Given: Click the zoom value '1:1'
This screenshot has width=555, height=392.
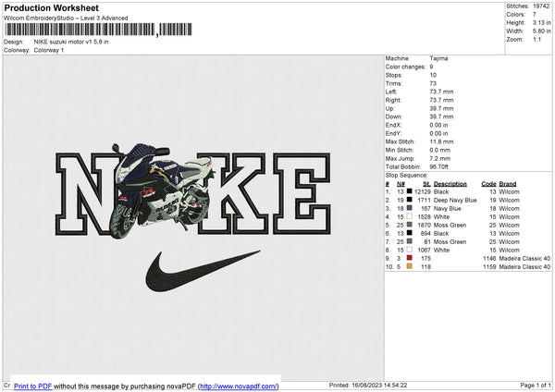Looking at the screenshot, I should pos(536,39).
